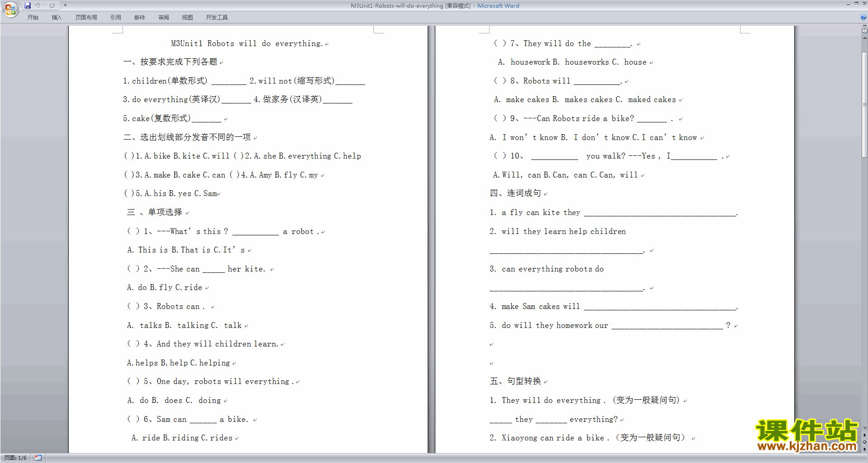Click the heading 三、单项选择
The image size is (868, 463).
coord(155,212)
